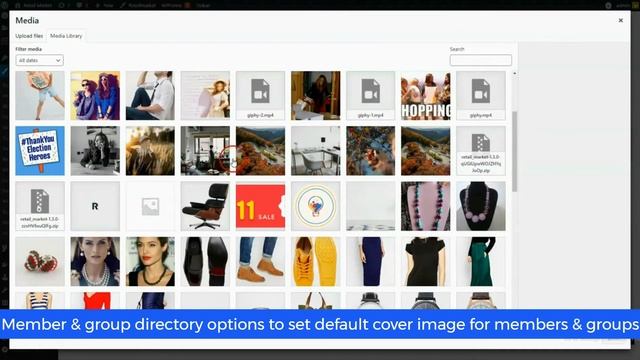The height and width of the screenshot is (360, 640).
Task: Select the woman wearing pearl necklace photo
Action: [95, 261]
